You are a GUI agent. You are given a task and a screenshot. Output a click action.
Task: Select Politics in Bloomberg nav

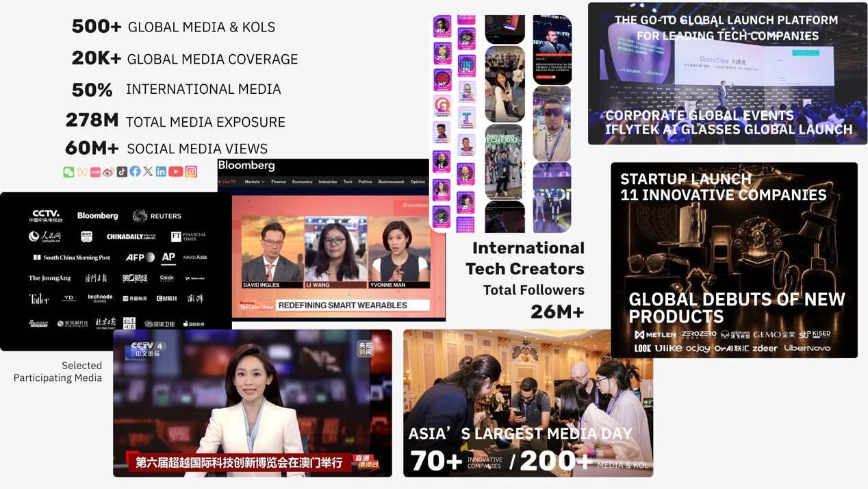365,182
